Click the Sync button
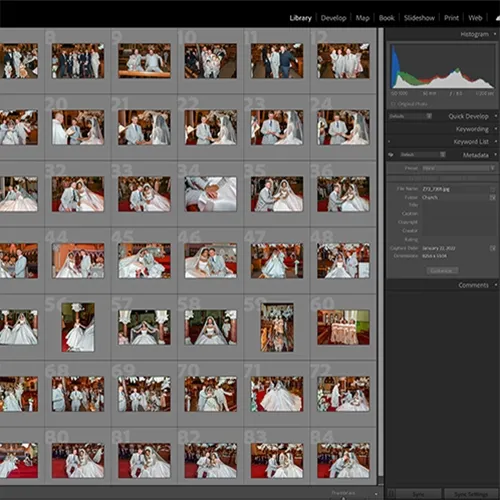This screenshot has height=500, width=500. tap(418, 494)
